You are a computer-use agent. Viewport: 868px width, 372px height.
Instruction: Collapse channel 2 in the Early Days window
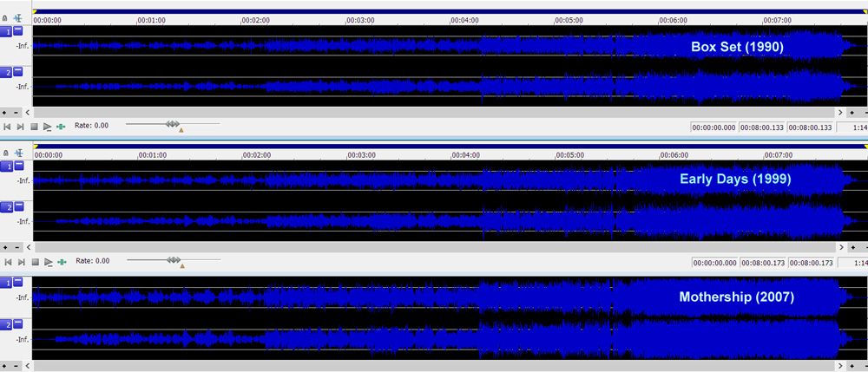(18, 207)
